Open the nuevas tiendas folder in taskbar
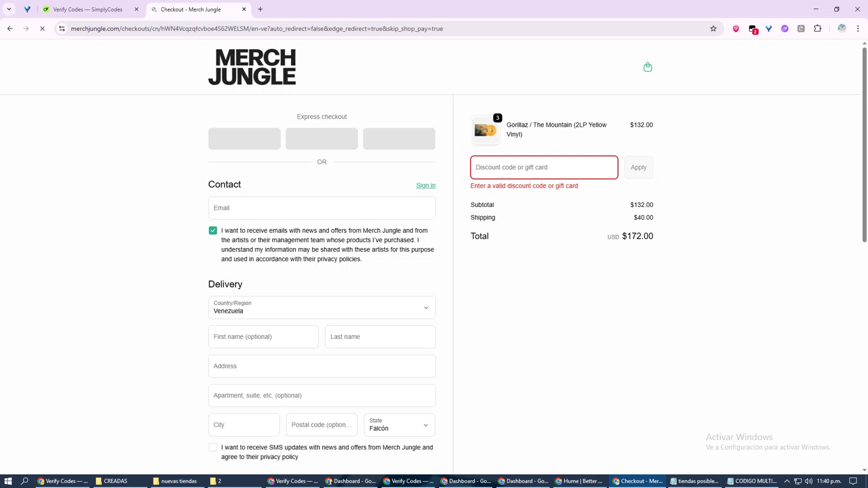The height and width of the screenshot is (488, 868). click(179, 481)
